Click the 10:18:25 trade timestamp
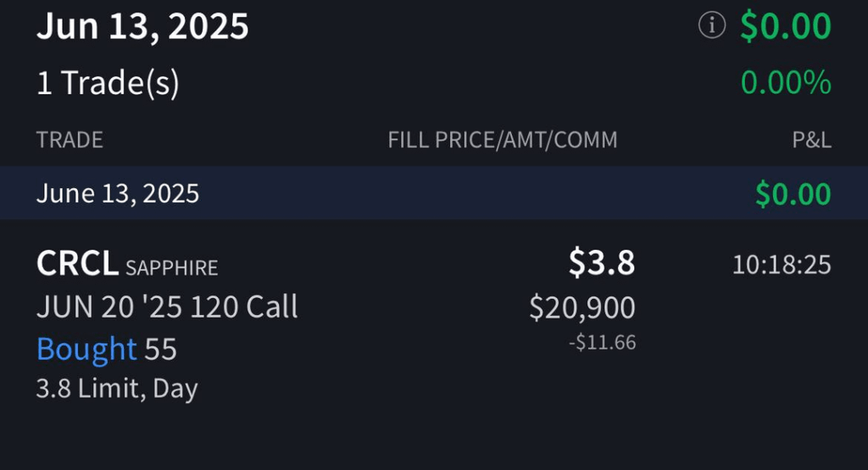 [x=782, y=265]
